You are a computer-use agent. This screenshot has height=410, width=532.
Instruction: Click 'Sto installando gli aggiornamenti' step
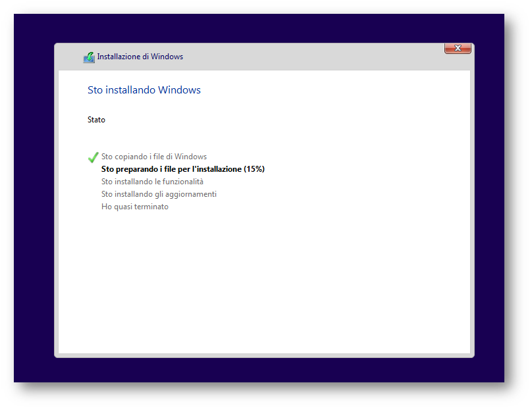point(159,194)
